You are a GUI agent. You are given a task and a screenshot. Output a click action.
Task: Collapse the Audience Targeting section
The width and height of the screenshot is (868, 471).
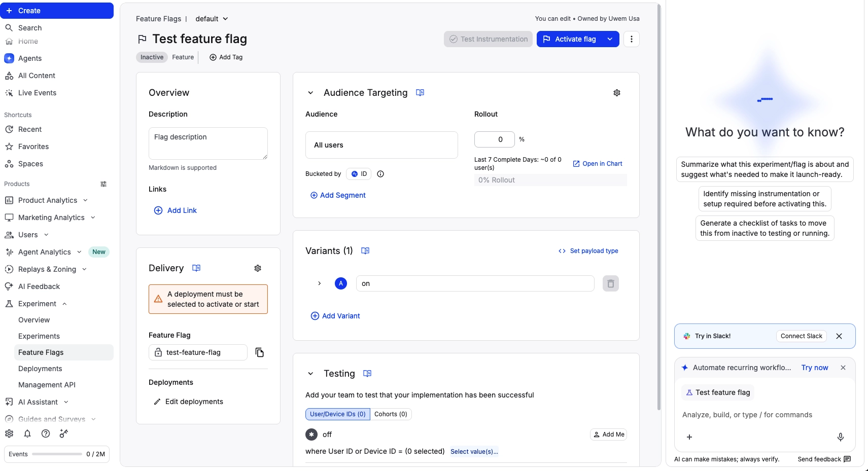pos(310,93)
